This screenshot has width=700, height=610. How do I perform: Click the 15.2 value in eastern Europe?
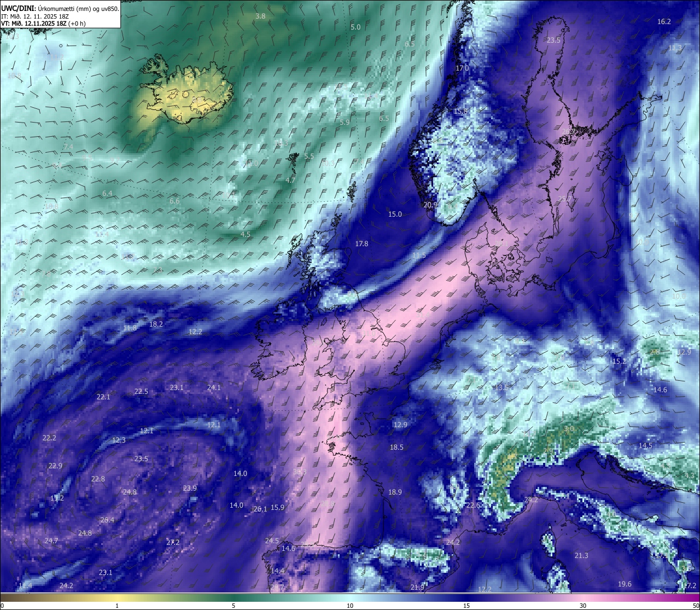click(619, 361)
